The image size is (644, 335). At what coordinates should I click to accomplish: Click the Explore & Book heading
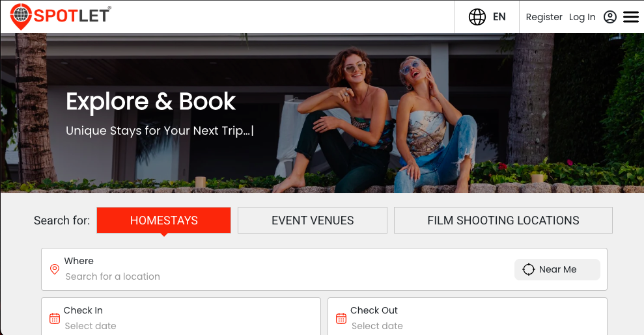[150, 101]
